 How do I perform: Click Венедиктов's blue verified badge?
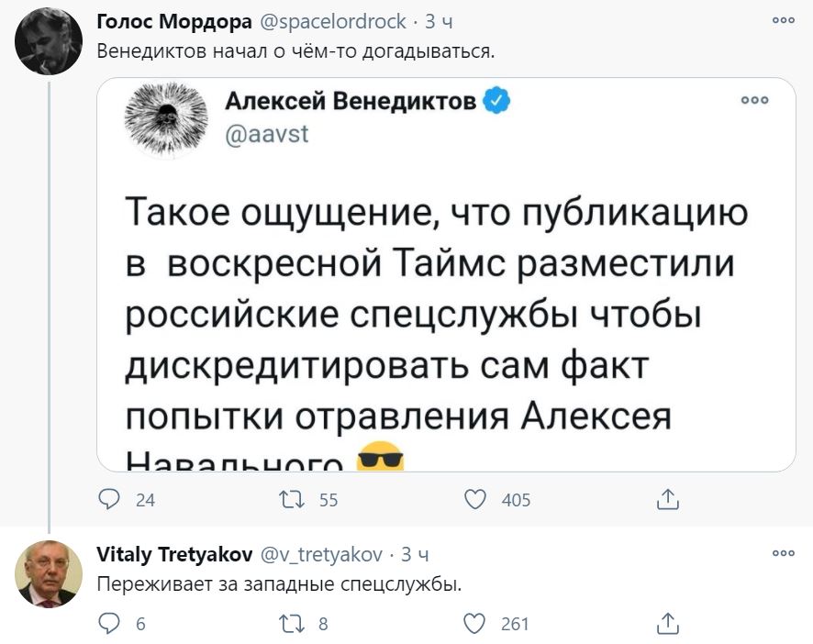tap(496, 101)
